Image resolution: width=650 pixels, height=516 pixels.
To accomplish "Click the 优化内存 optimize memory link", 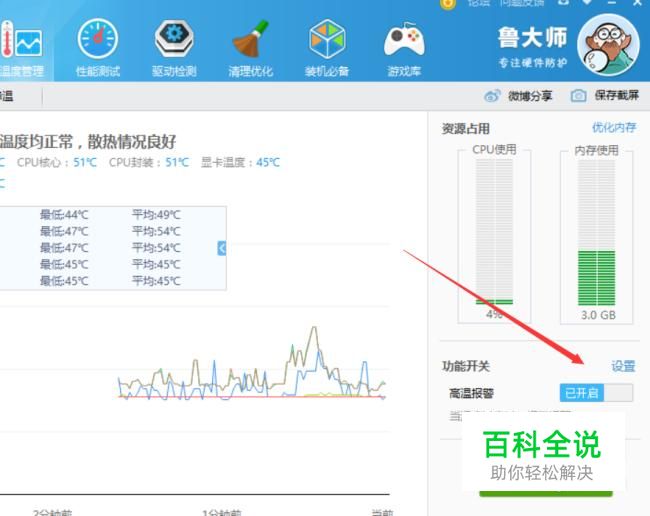I will [x=614, y=127].
